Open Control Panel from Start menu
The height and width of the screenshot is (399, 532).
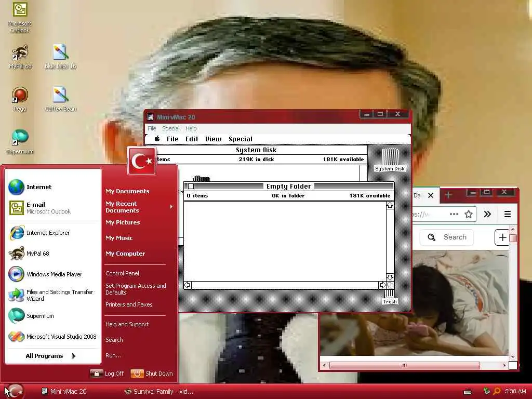tap(122, 273)
